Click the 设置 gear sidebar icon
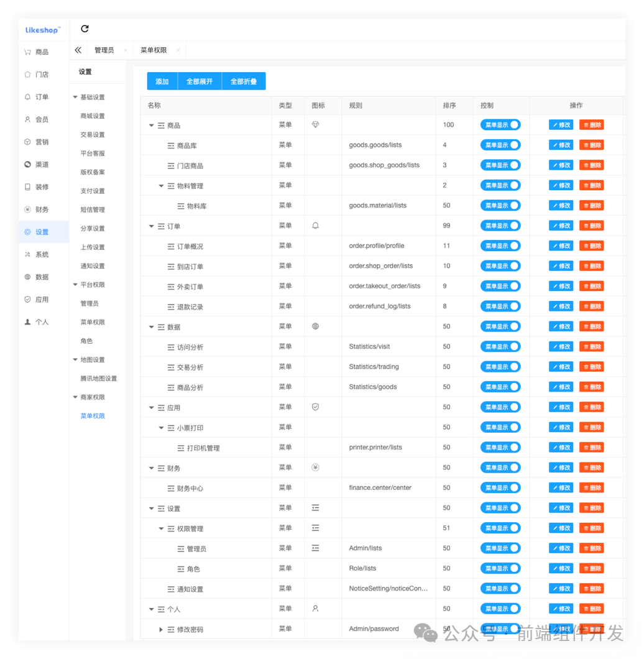Viewport: 644px width, 659px height. tap(26, 231)
